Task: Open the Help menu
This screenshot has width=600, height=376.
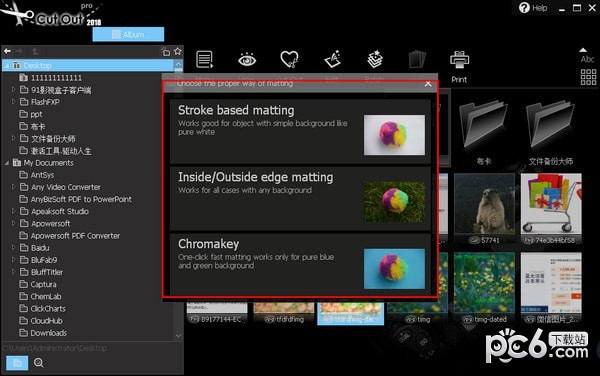Action: (533, 8)
